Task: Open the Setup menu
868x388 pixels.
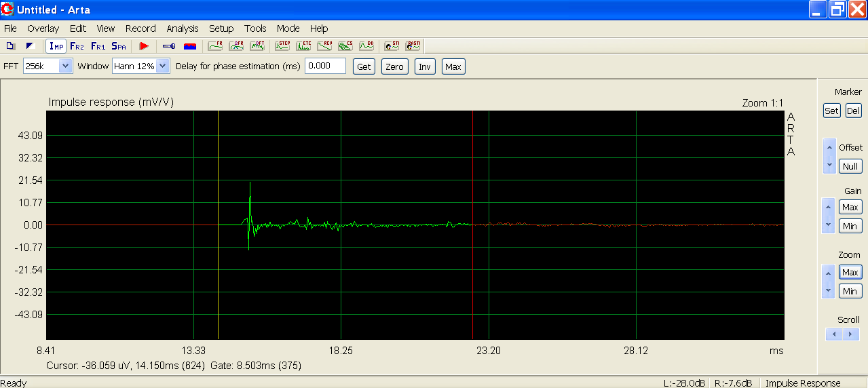Action: pos(221,28)
